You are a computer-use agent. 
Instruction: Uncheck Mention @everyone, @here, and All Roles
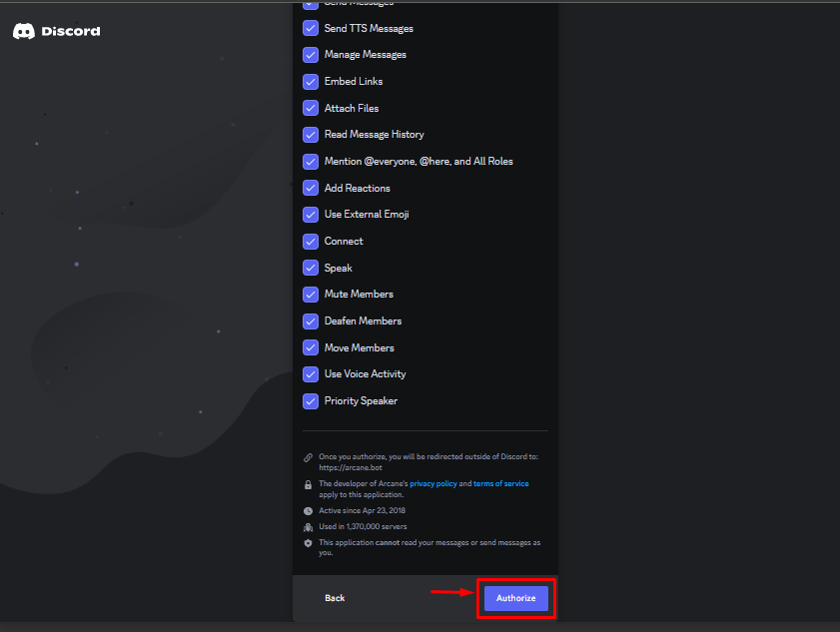pyautogui.click(x=311, y=161)
